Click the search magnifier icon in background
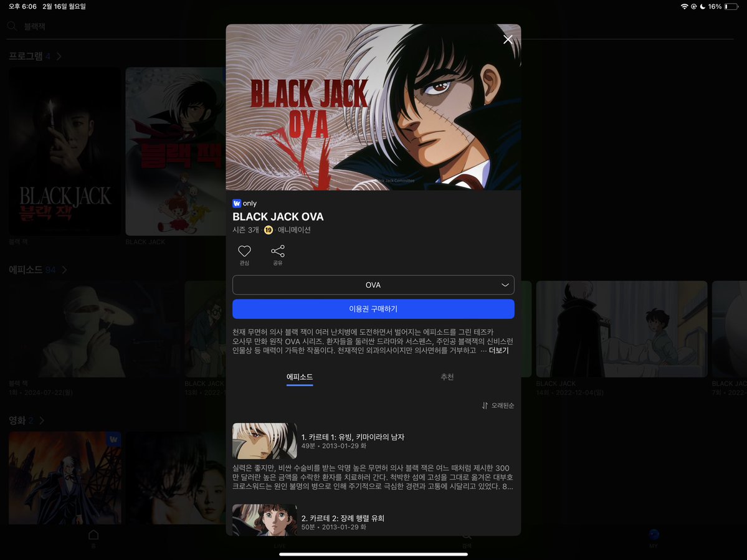 12,26
